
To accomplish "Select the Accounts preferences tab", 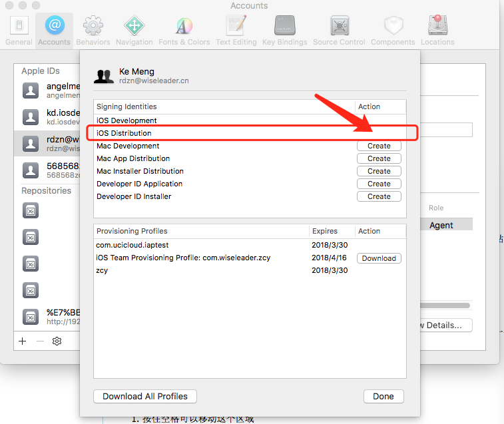I will pos(54,31).
